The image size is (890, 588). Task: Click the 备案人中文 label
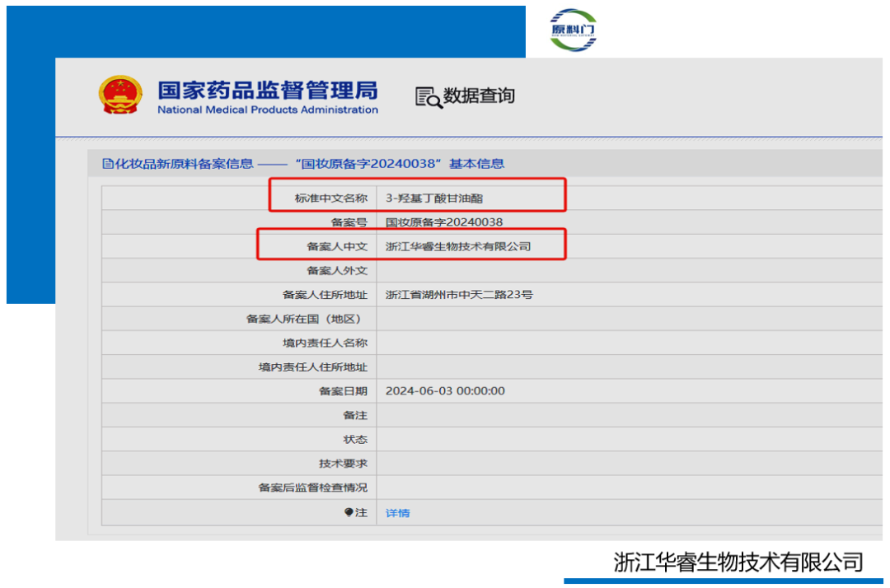tap(337, 246)
